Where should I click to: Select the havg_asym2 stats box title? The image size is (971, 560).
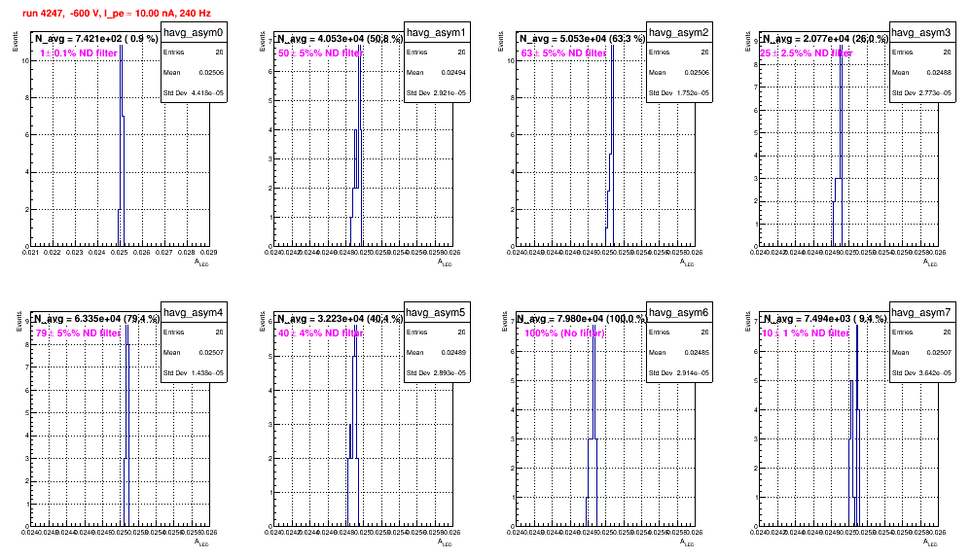tap(679, 33)
